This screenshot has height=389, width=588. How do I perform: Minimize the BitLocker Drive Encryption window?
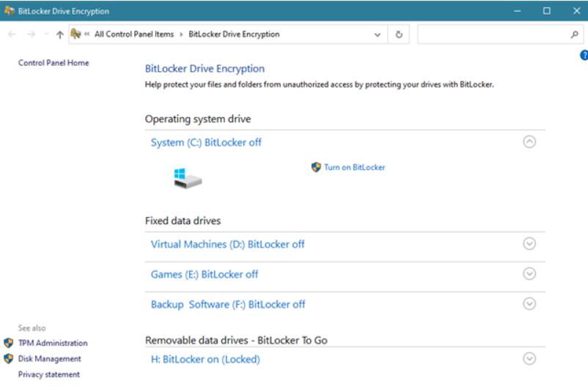518,11
